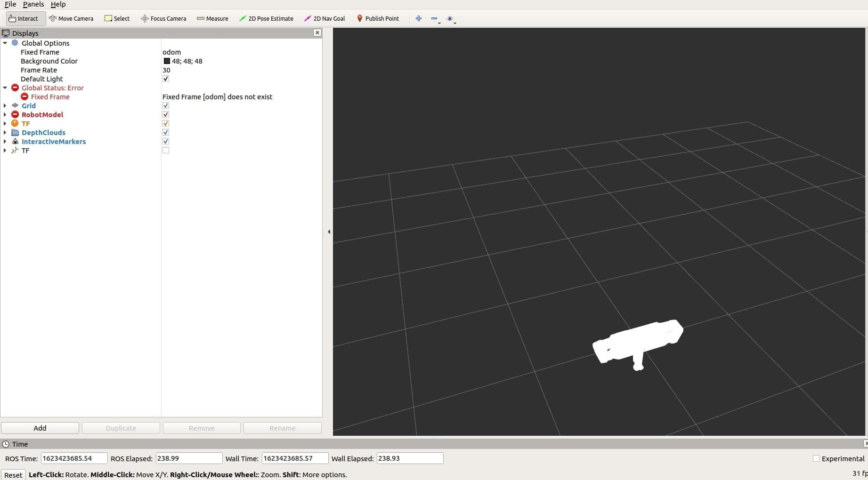Click the Global Status error icon
The height and width of the screenshot is (480, 868).
click(x=15, y=88)
